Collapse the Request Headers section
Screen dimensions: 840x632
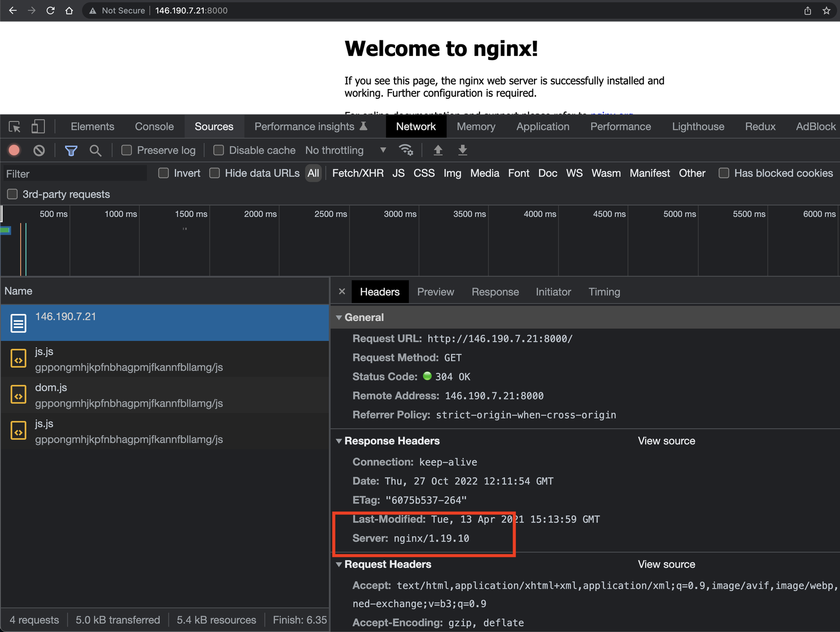(339, 564)
